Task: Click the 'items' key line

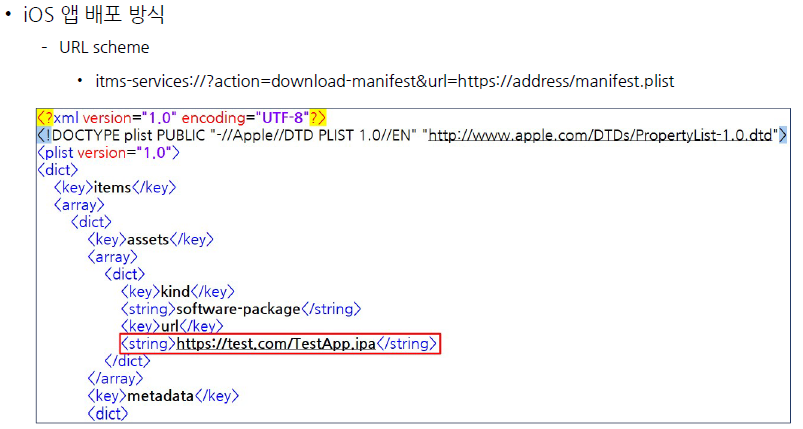Action: point(115,188)
